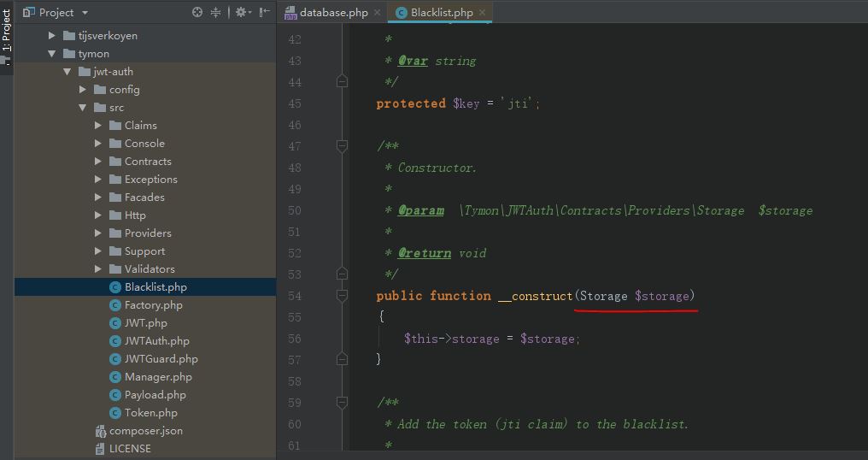Close the Blacklist.php tab

[x=482, y=12]
